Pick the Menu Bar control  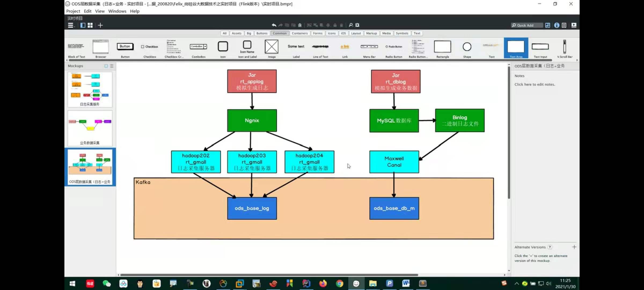369,49
